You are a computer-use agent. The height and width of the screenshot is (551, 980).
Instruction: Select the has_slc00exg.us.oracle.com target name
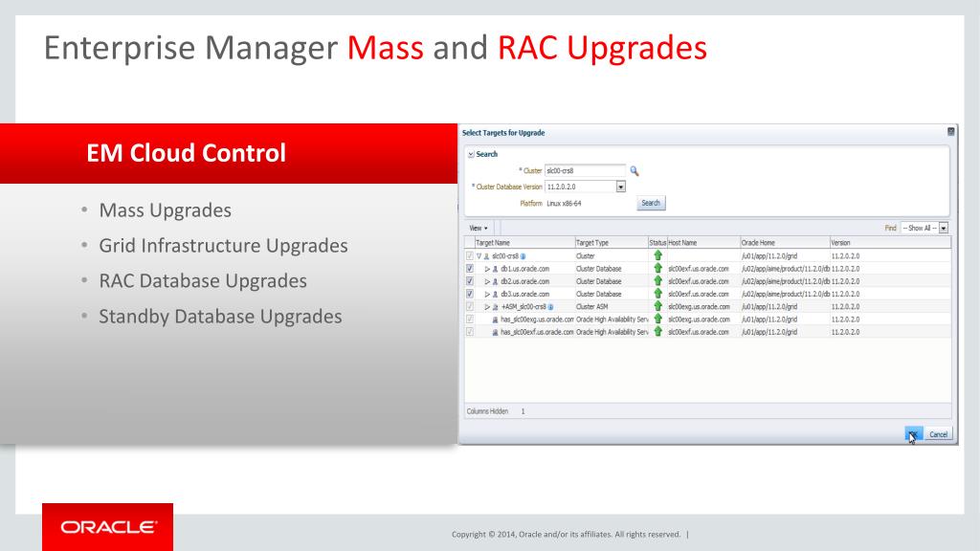(537, 320)
